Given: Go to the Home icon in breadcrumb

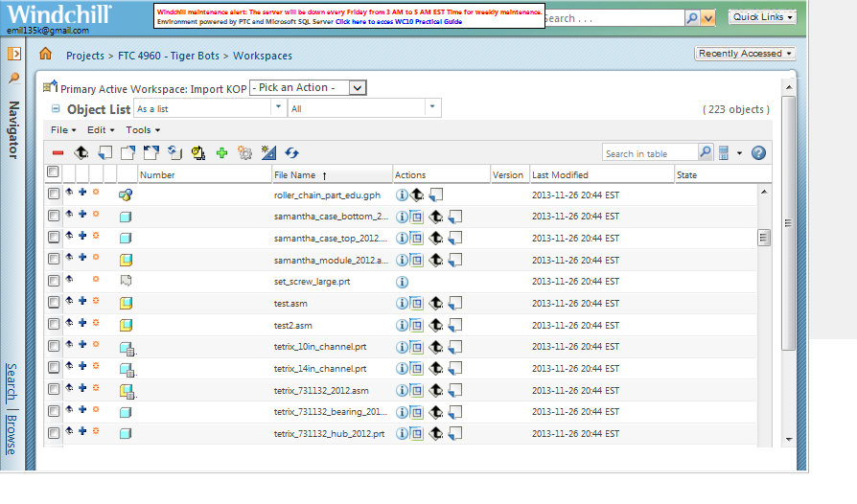Looking at the screenshot, I should [x=45, y=54].
